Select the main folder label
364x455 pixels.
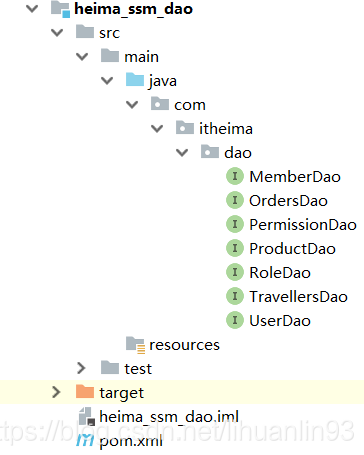click(x=141, y=57)
